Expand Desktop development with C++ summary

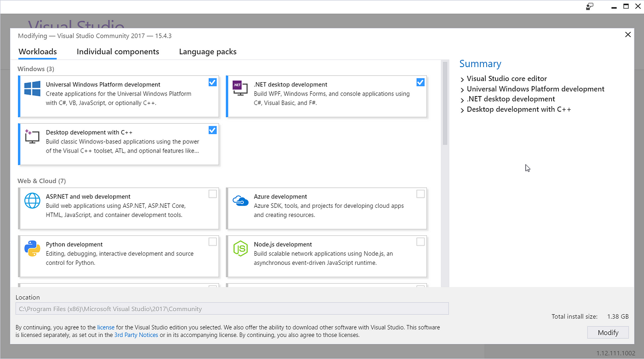coord(462,110)
